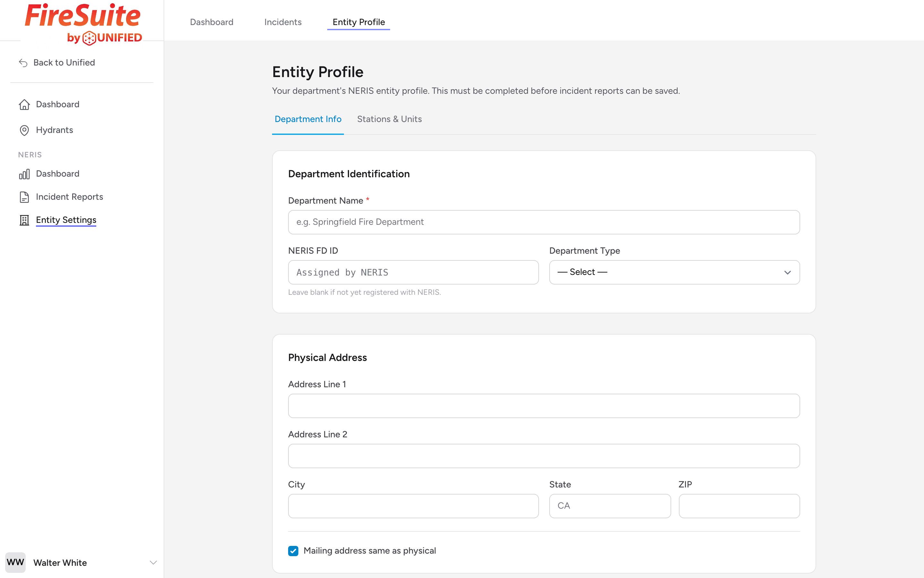Click the document icon for Incident Reports

coord(24,197)
